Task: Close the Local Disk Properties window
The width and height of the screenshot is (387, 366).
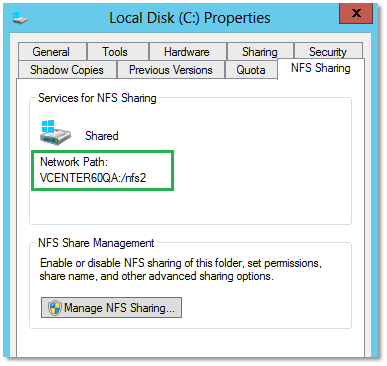Action: [356, 13]
